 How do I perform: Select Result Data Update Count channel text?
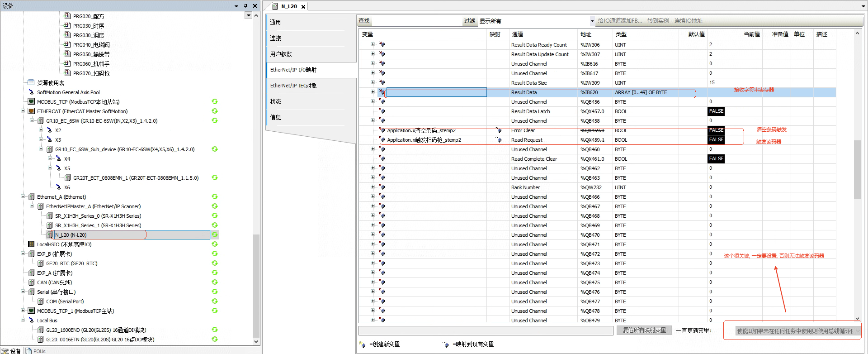(x=540, y=54)
